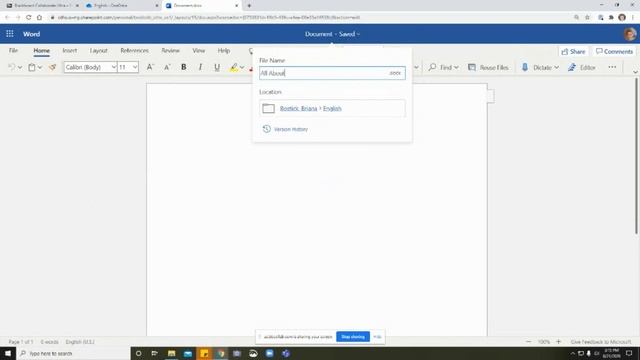Open the undo dropdown arrow
Viewport: 640px width, 360px height.
click(20, 68)
